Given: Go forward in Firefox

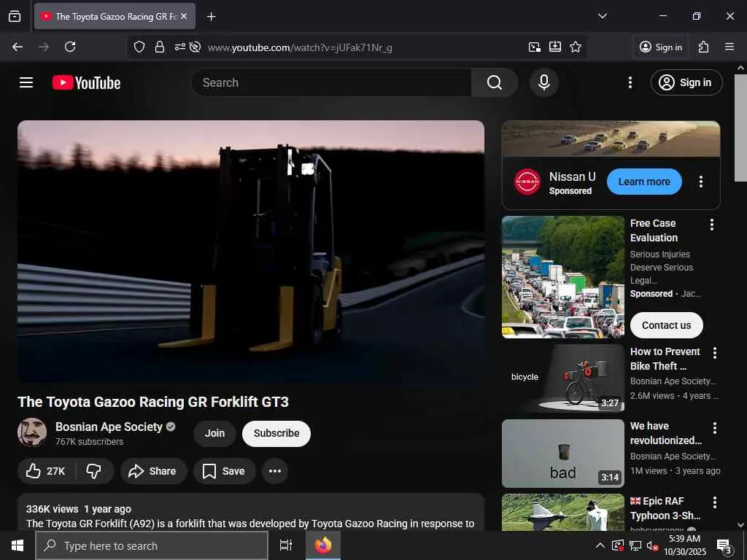Looking at the screenshot, I should (43, 47).
